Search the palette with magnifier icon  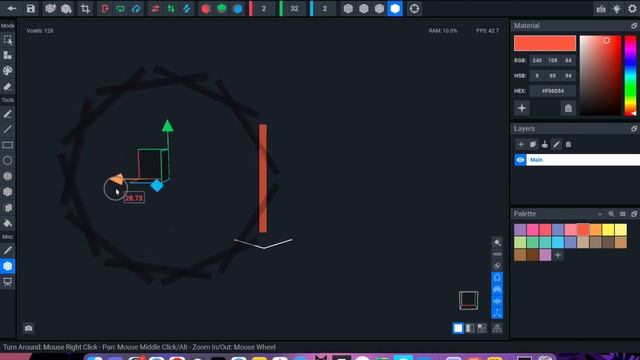(x=611, y=214)
